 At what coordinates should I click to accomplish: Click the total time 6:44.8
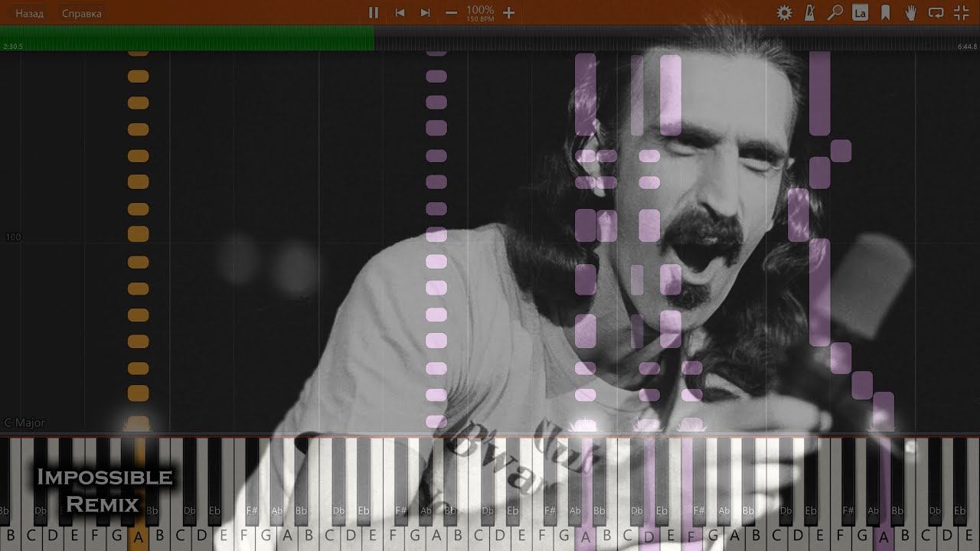[967, 47]
